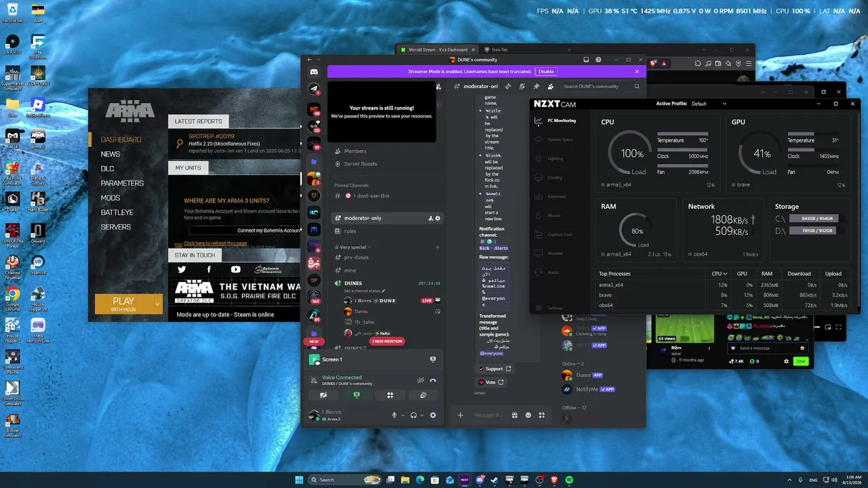This screenshot has width=868, height=488.
Task: Open Discord microphone input options arrow
Action: 403,415
